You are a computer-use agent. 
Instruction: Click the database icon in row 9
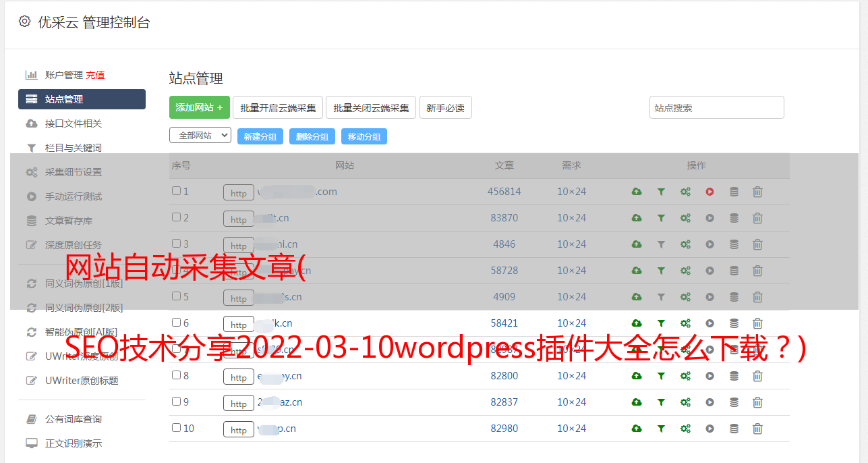tap(734, 402)
